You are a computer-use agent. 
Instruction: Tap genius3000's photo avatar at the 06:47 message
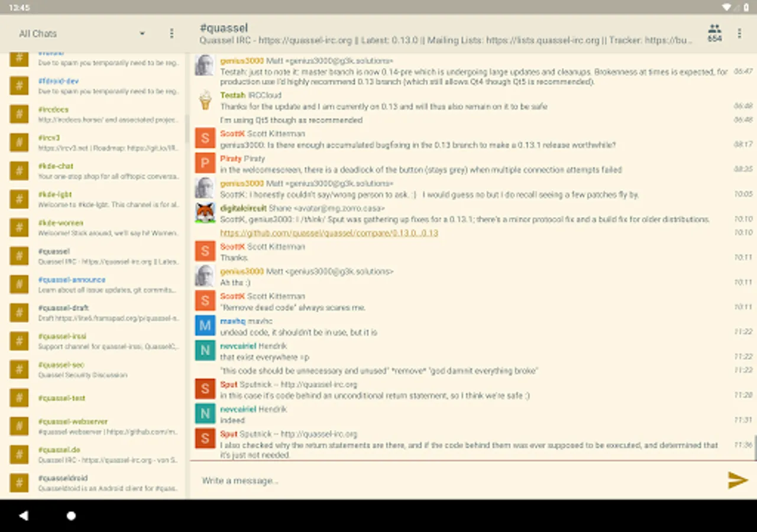205,66
